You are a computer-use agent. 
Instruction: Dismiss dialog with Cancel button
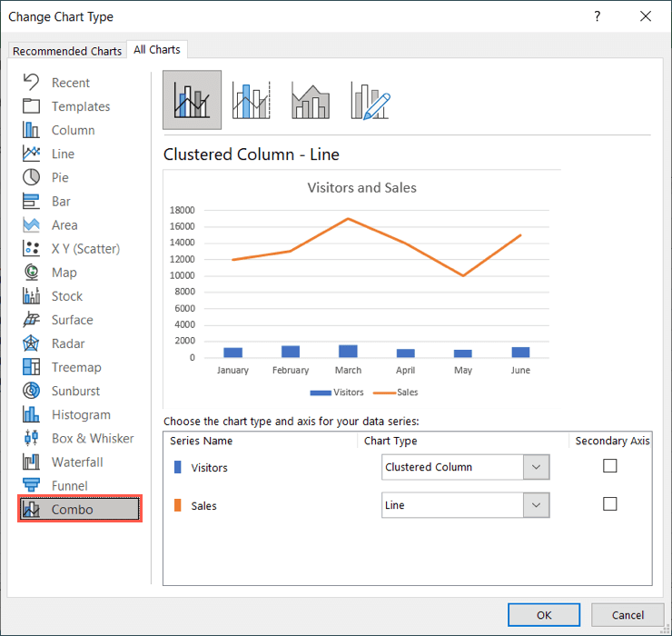628,615
